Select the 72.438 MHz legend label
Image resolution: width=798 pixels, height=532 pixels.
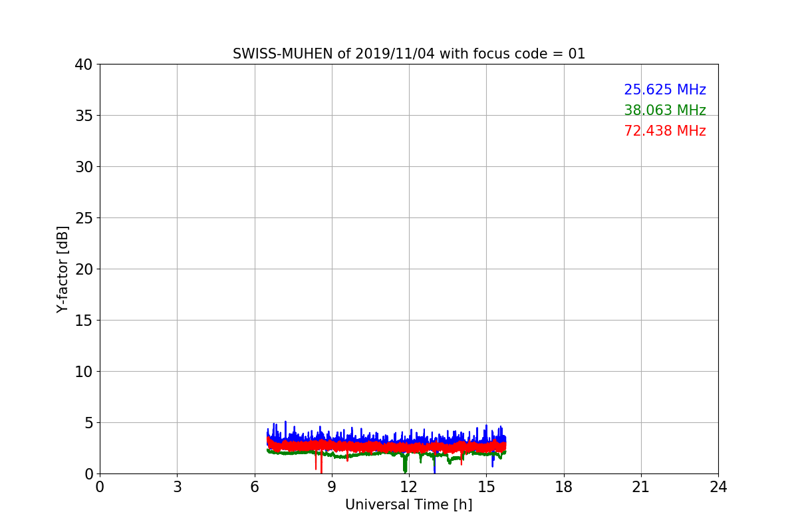(665, 131)
